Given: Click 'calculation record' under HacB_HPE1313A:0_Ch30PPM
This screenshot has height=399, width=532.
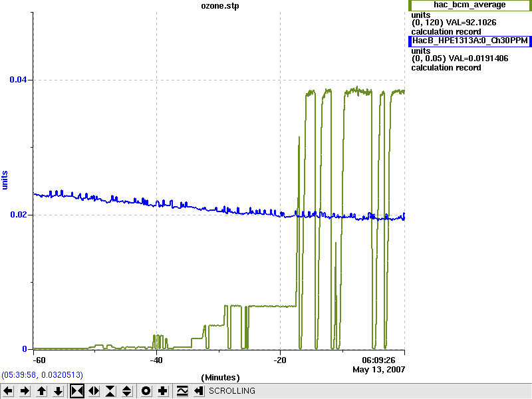Looking at the screenshot, I should tap(446, 68).
